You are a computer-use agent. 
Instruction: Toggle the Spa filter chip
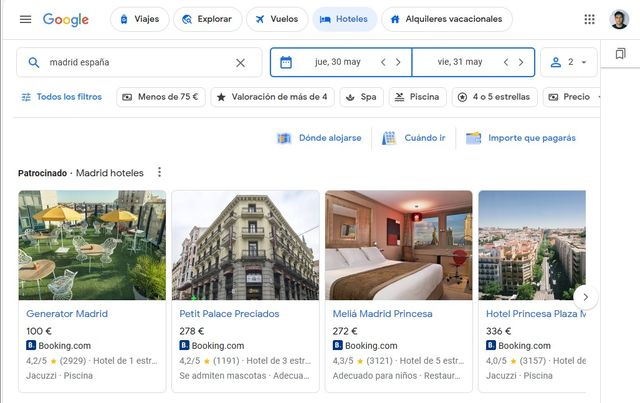coord(361,97)
